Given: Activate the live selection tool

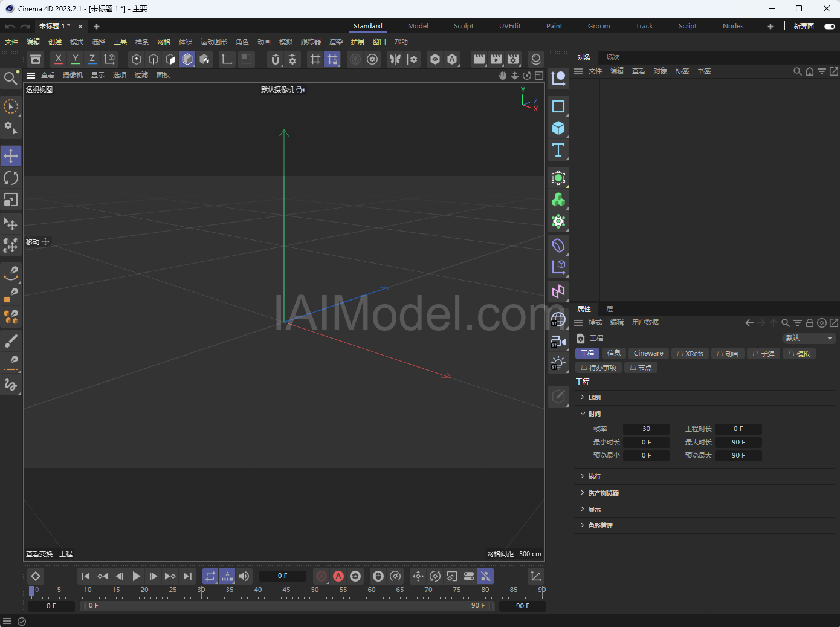Looking at the screenshot, I should (11, 106).
